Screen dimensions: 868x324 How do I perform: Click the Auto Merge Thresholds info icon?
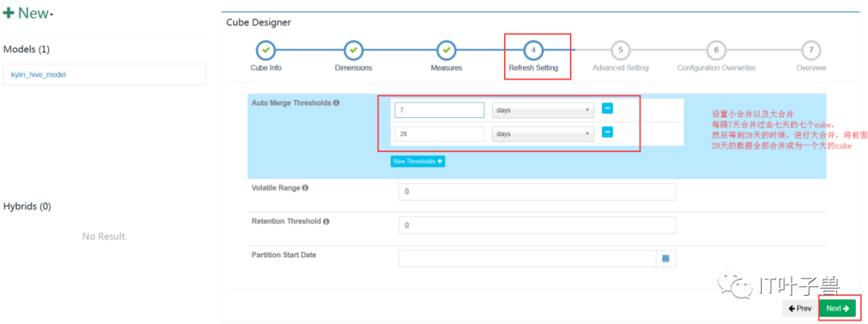[336, 103]
